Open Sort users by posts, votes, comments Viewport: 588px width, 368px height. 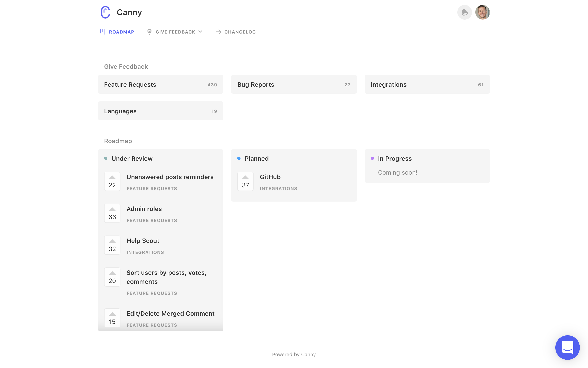(166, 277)
